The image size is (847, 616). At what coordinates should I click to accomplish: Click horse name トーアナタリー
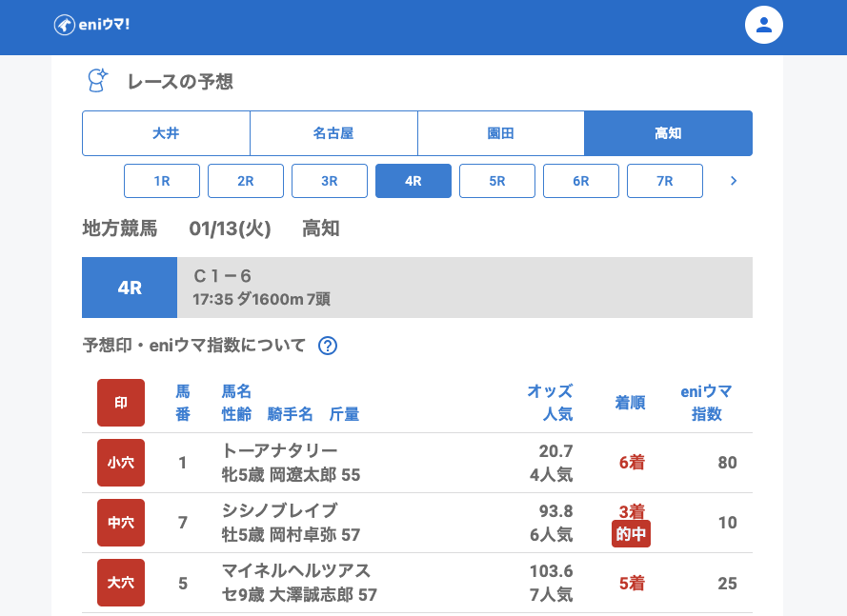click(x=279, y=450)
